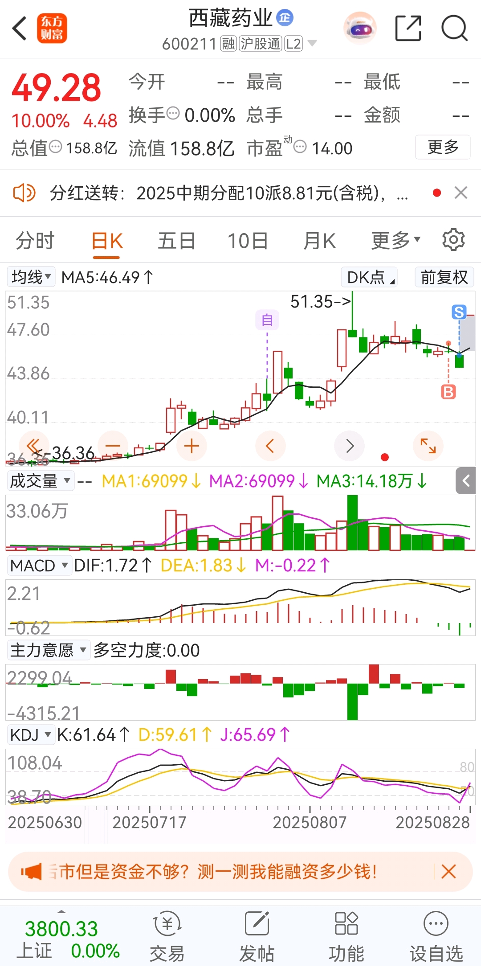
Task: Tap the 51.35 high-price annotation
Action: 321,302
